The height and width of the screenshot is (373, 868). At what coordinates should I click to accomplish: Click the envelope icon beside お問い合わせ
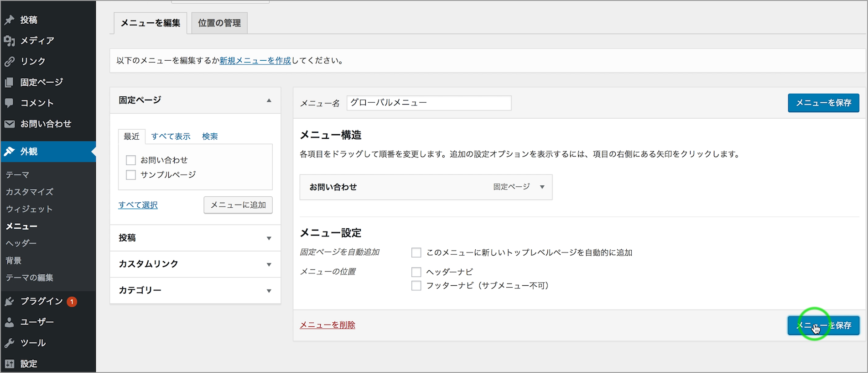(10, 124)
